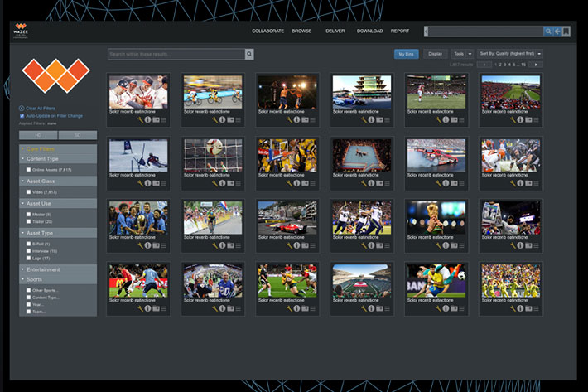The image size is (588, 392).
Task: Collapse the Asset Use filter group
Action: point(58,203)
